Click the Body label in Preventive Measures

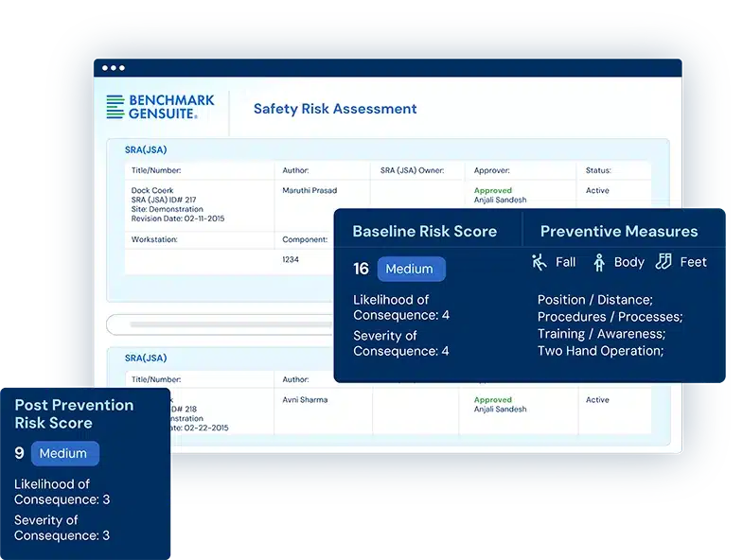coord(628,262)
